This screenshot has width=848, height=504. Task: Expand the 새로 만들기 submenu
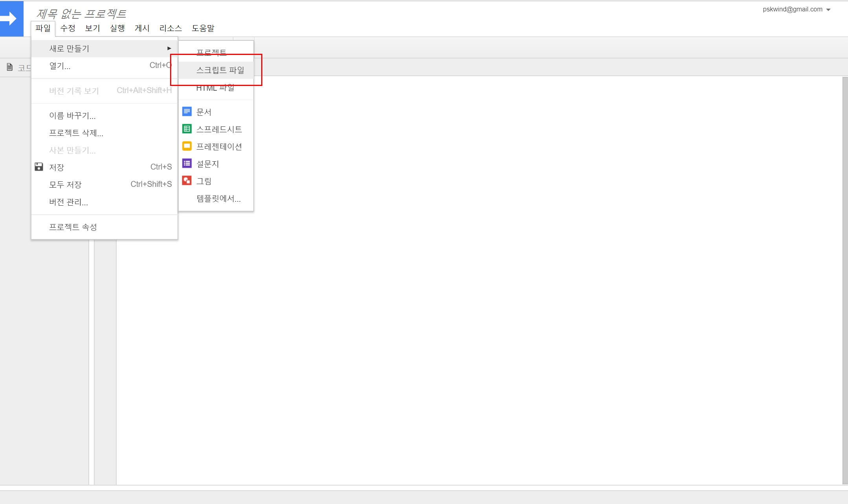[x=104, y=49]
